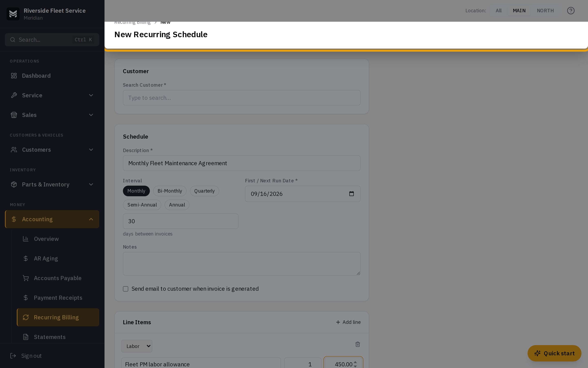
Task: Expand the Sales menu chevron
Action: coord(91,115)
